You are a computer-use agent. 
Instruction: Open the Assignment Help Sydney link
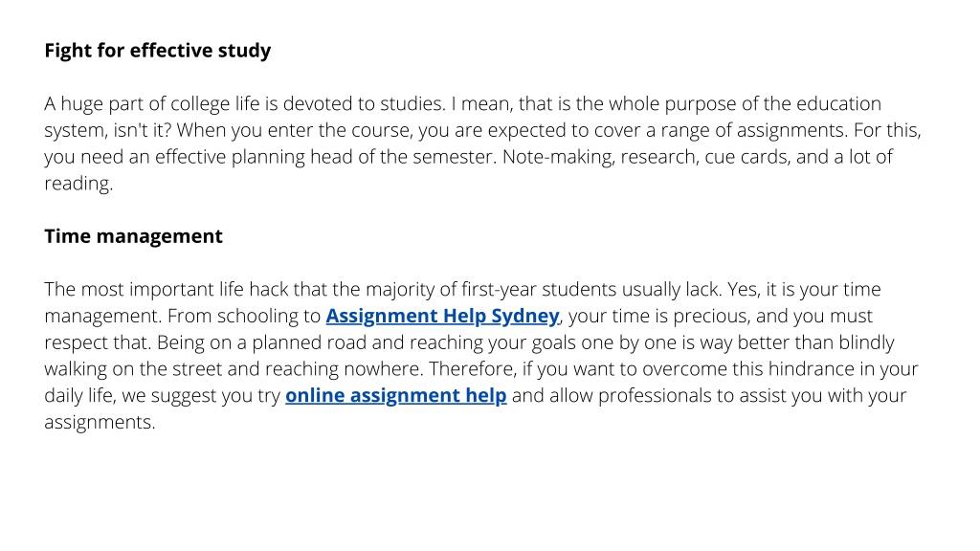click(x=442, y=316)
